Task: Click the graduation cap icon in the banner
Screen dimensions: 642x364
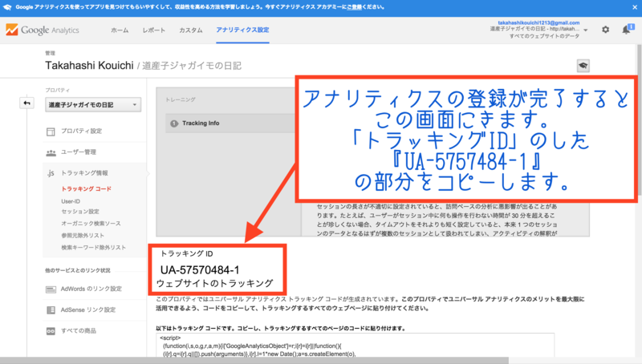Action: click(x=7, y=7)
